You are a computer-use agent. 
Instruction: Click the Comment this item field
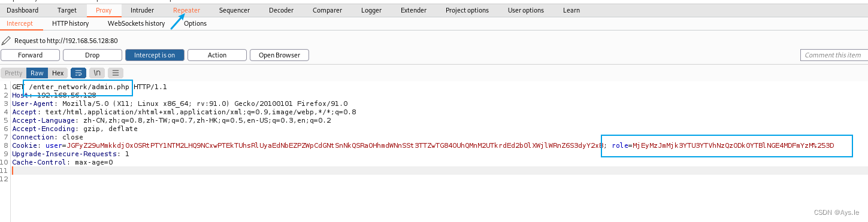click(x=834, y=55)
